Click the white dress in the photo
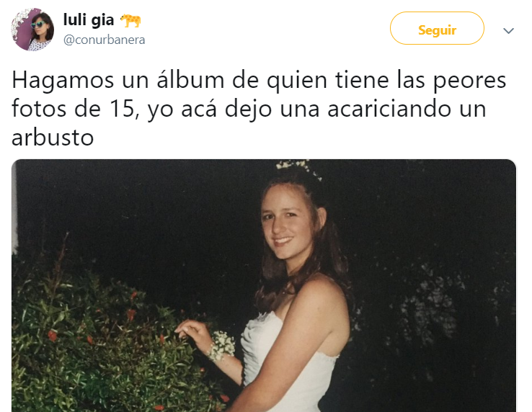This screenshot has width=532, height=412. pyautogui.click(x=288, y=364)
